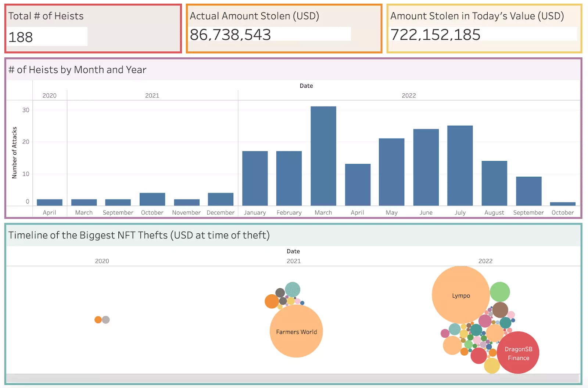Image resolution: width=588 pixels, height=388 pixels.
Task: Click the horizontal scrollbar under timeline chart
Action: tap(293, 378)
